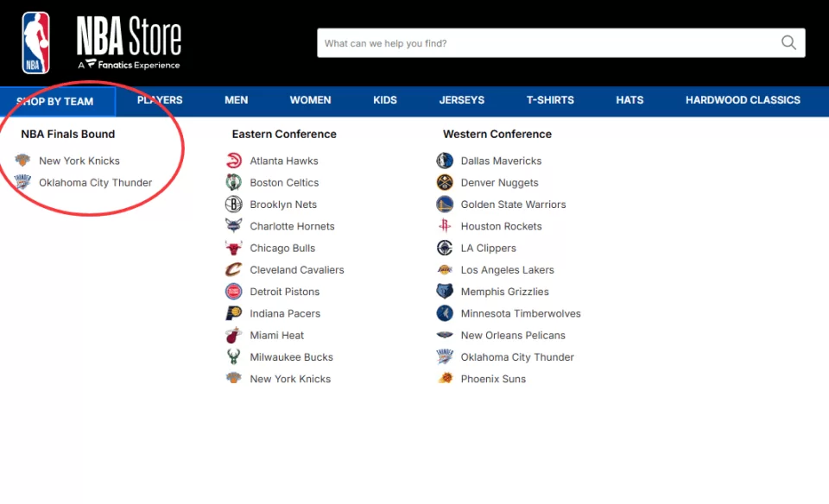Click the Thunder logo under Western Conference

pyautogui.click(x=445, y=357)
